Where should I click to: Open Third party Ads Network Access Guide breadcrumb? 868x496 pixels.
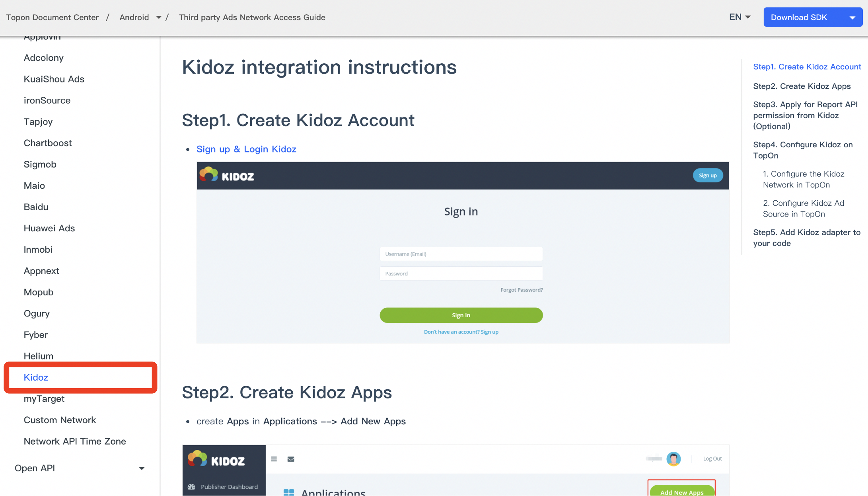coord(252,18)
